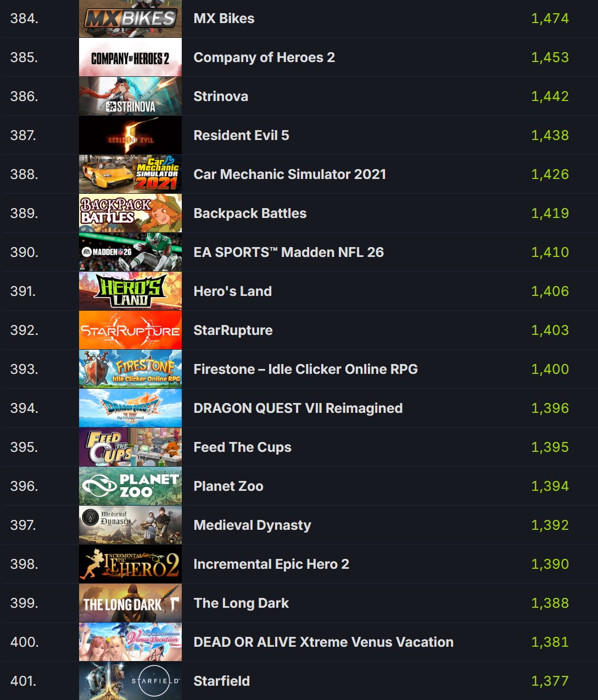Open the Hero's Land thumbnail
This screenshot has width=598, height=700.
point(130,292)
